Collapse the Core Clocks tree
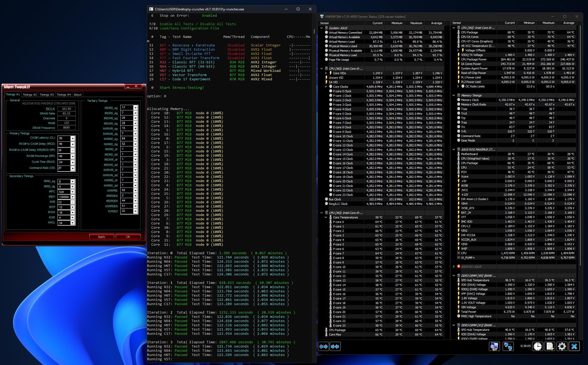This screenshot has width=588, height=365. pos(326,87)
